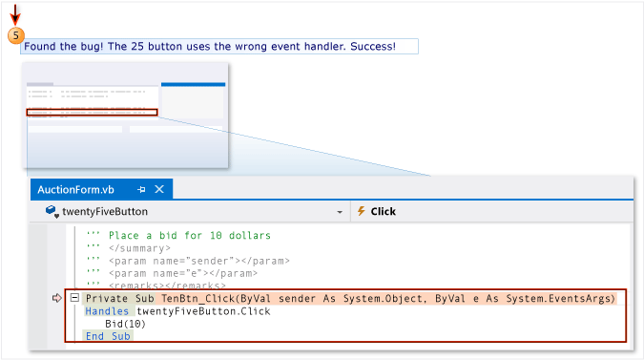Click the twentyFiveButton class icon
The image size is (644, 360).
pyautogui.click(x=52, y=211)
